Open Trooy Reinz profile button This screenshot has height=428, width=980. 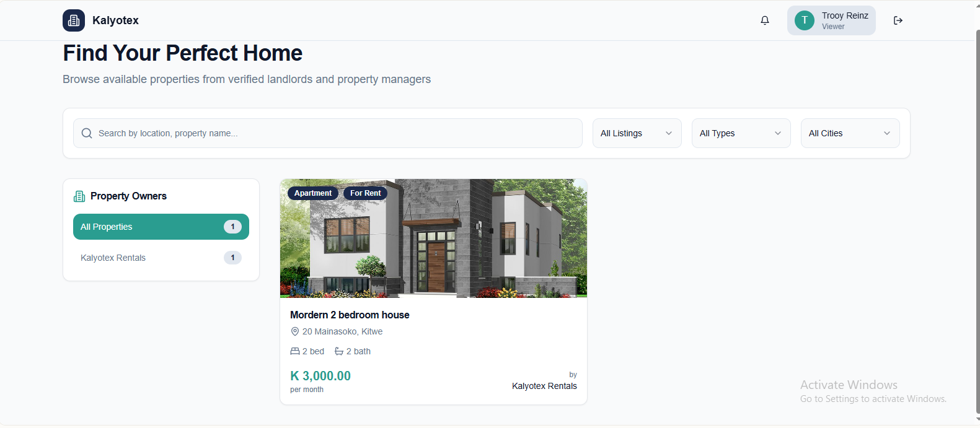pos(831,20)
